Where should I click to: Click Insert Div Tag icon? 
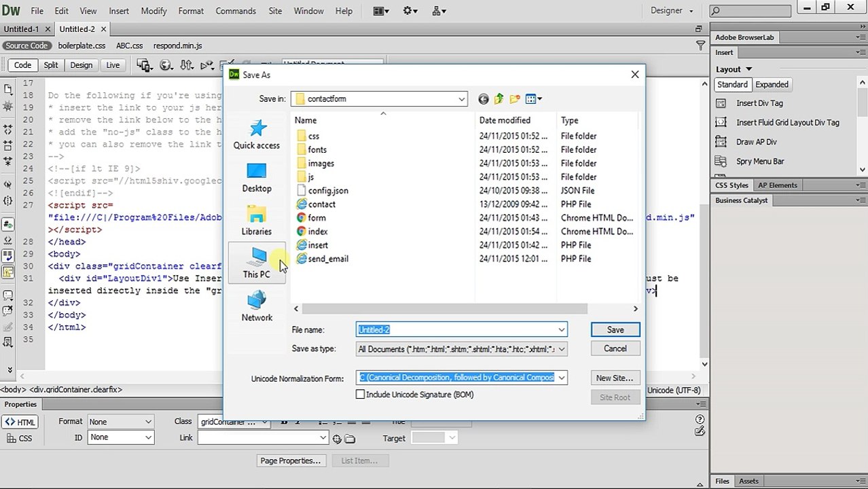pos(721,103)
